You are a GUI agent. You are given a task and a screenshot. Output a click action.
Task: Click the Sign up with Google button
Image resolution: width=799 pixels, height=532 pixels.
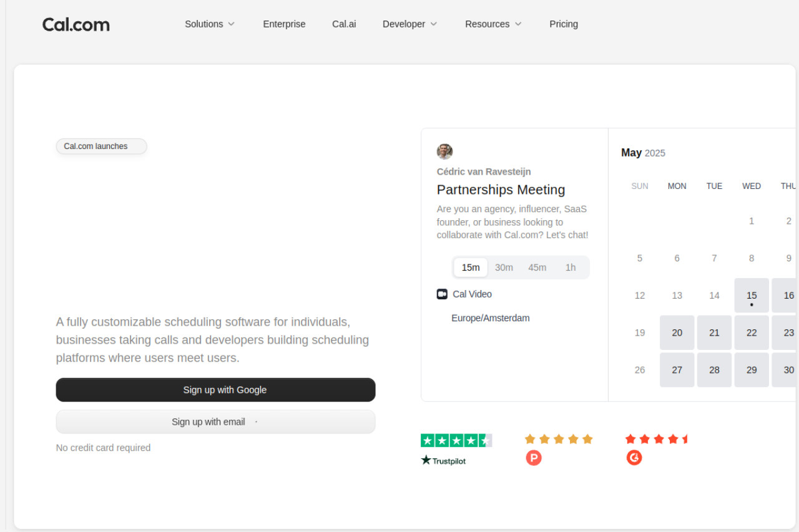pyautogui.click(x=215, y=389)
